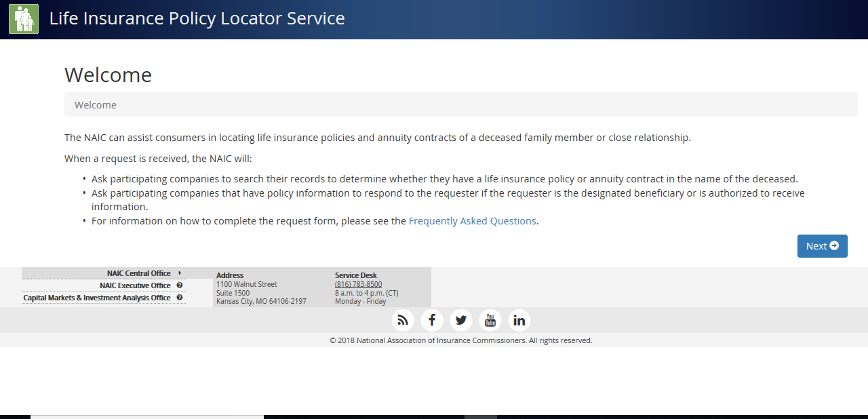The width and height of the screenshot is (868, 419).
Task: Click the Welcome heading text
Action: (108, 75)
